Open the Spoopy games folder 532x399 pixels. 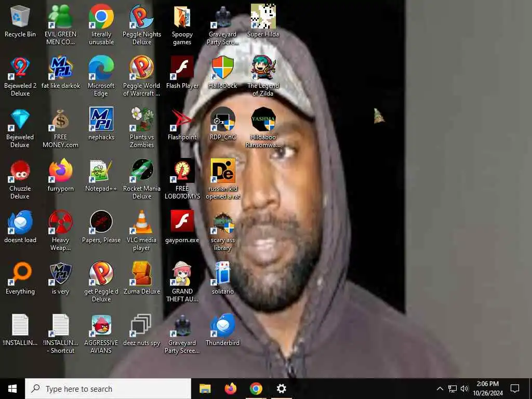pyautogui.click(x=182, y=17)
